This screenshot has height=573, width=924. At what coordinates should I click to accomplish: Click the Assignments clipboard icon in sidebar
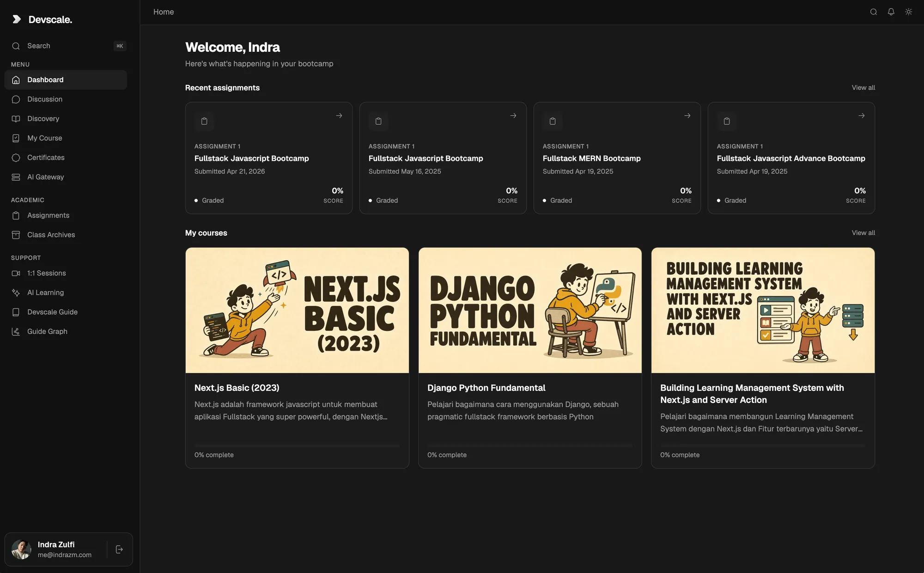tap(16, 215)
